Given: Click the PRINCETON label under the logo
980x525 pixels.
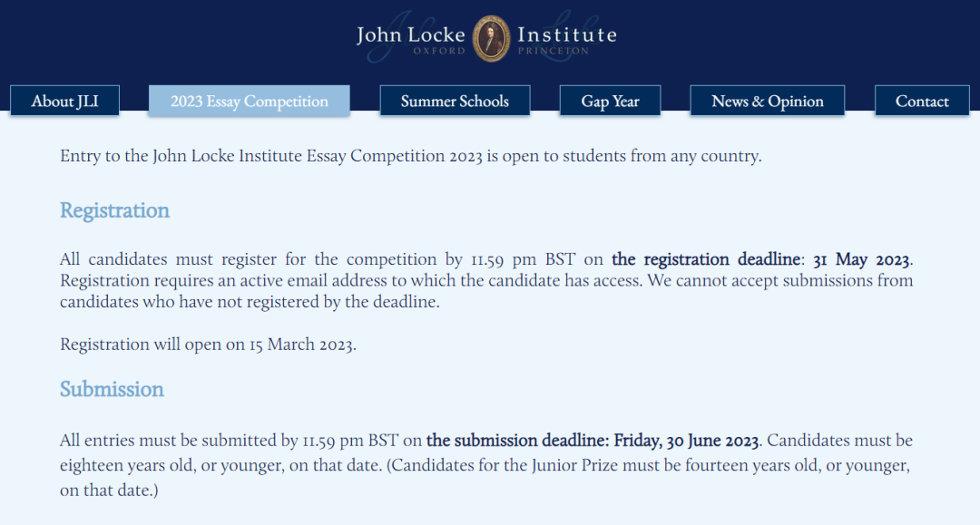Looking at the screenshot, I should pyautogui.click(x=554, y=51).
